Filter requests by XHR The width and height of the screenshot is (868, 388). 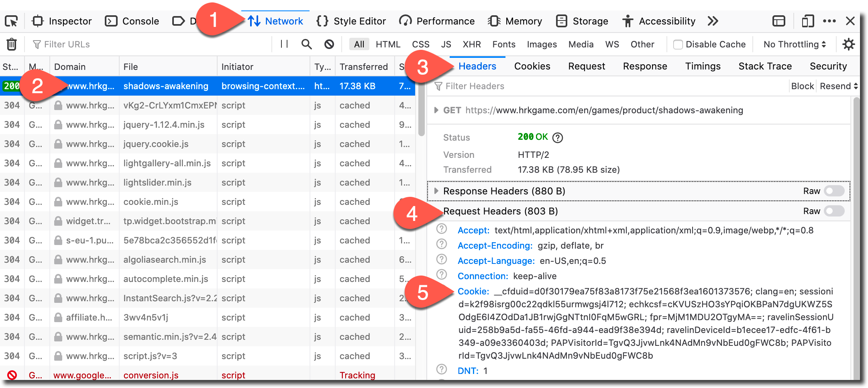[x=471, y=44]
